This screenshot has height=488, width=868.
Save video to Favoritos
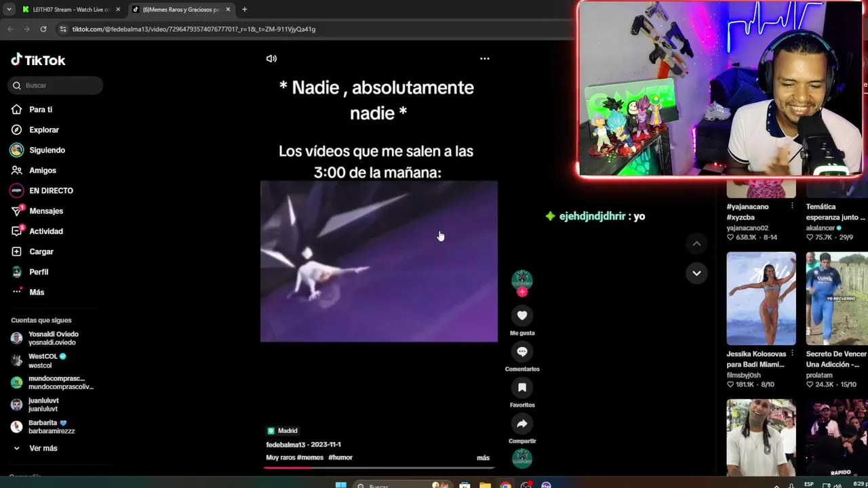pos(522,387)
